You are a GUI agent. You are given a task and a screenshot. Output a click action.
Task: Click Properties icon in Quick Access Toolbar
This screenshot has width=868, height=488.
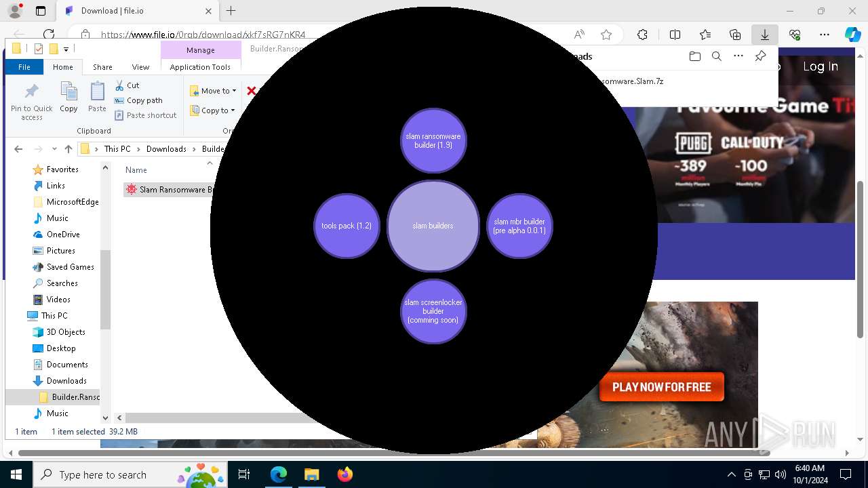[39, 49]
